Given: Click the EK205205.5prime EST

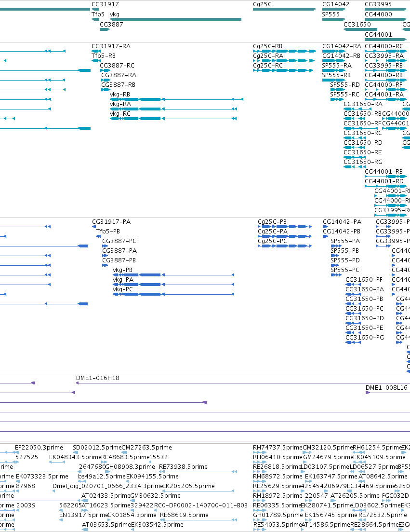Looking at the screenshot, I should tap(188, 486).
